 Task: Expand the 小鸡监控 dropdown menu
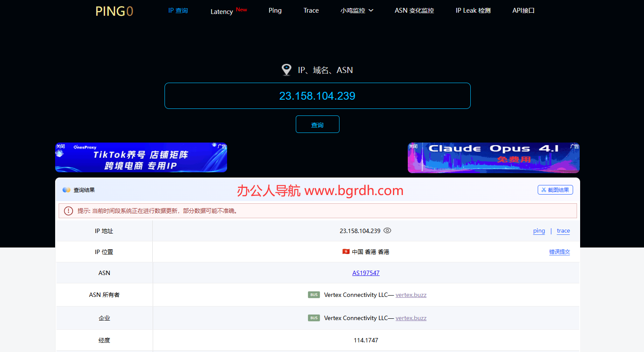click(x=357, y=10)
